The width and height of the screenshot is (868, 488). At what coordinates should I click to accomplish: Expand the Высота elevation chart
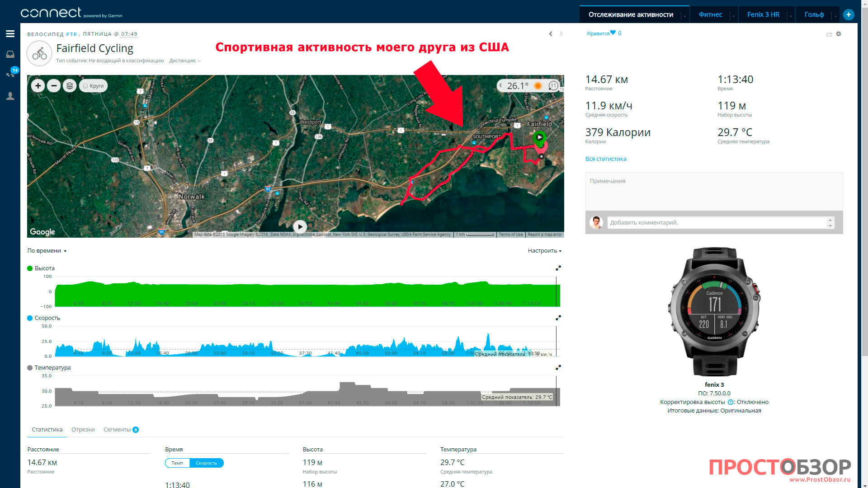point(558,268)
